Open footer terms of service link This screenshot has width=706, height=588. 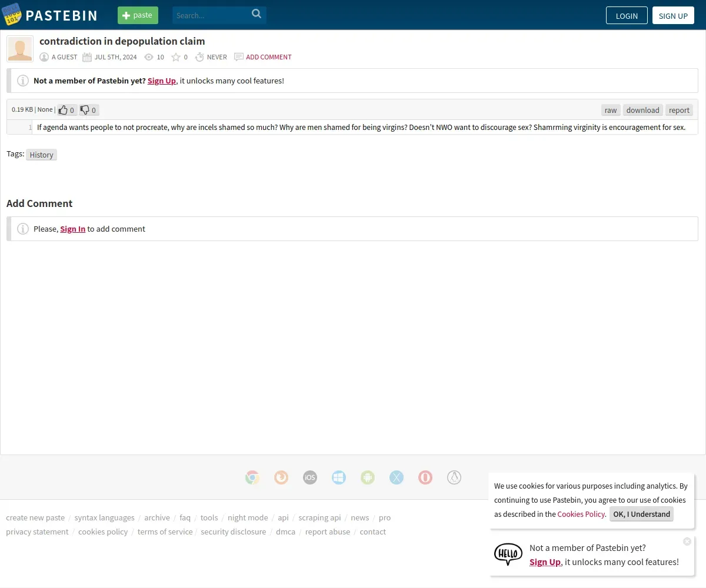coord(165,532)
